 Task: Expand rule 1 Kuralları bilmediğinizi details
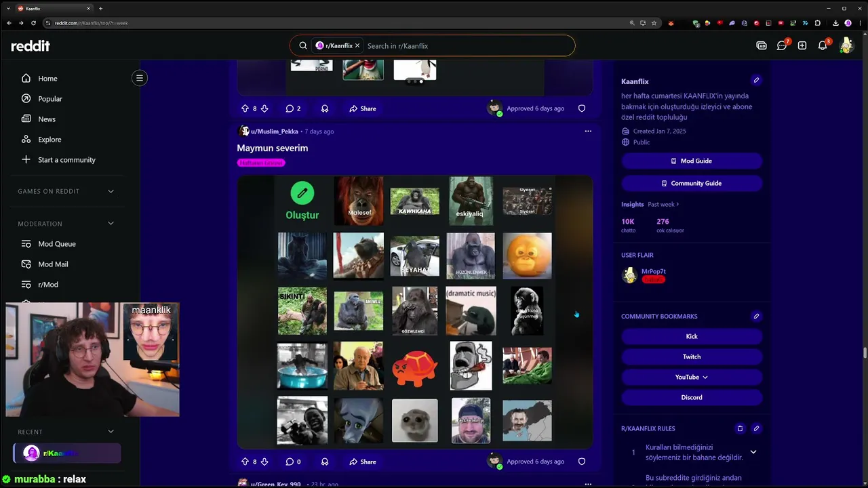(x=753, y=452)
